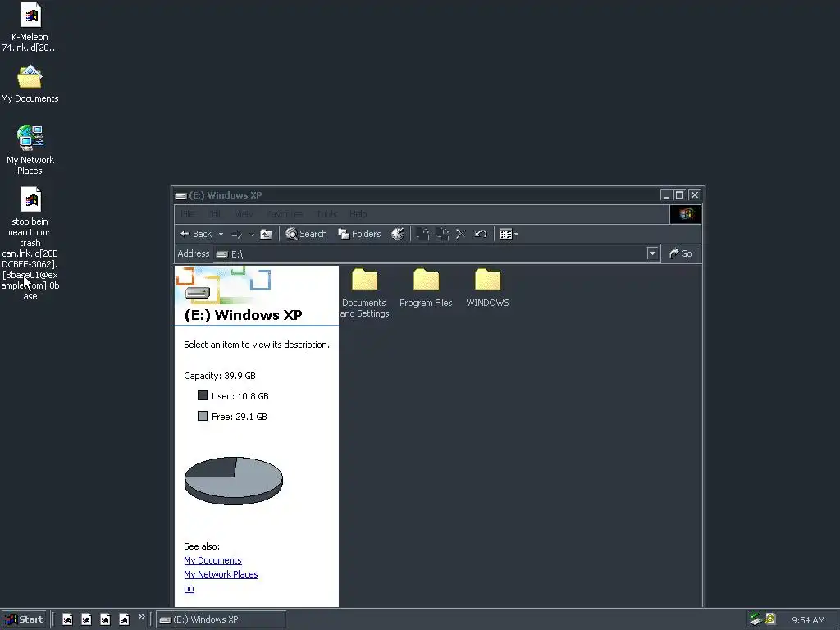Click the (E:) Windows XP taskbar button
This screenshot has height=630, width=840.
pyautogui.click(x=221, y=619)
